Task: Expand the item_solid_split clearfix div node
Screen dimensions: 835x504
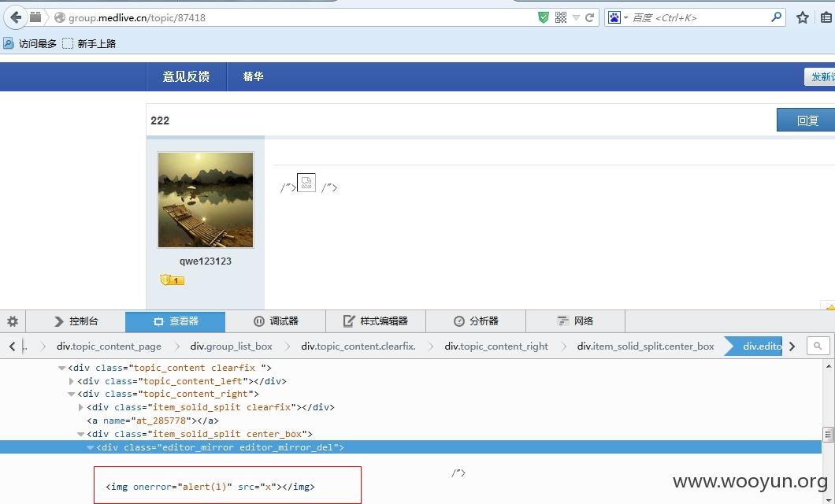Action: (x=81, y=407)
